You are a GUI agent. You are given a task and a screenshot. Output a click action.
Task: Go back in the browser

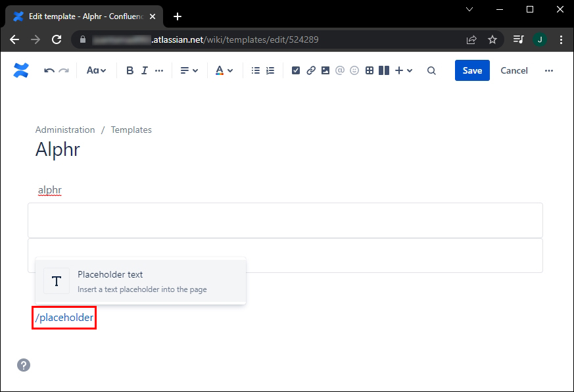(14, 39)
